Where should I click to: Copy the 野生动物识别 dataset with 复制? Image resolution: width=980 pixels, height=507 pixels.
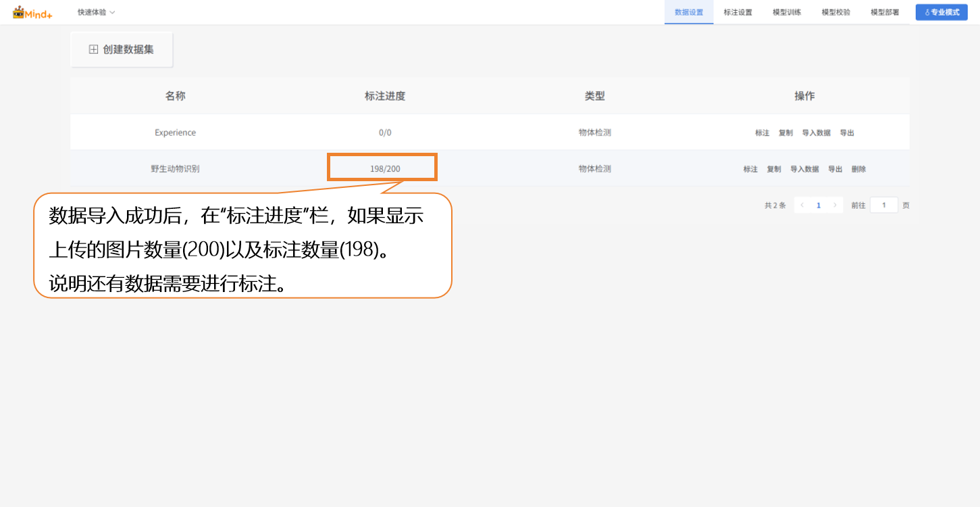(x=774, y=169)
